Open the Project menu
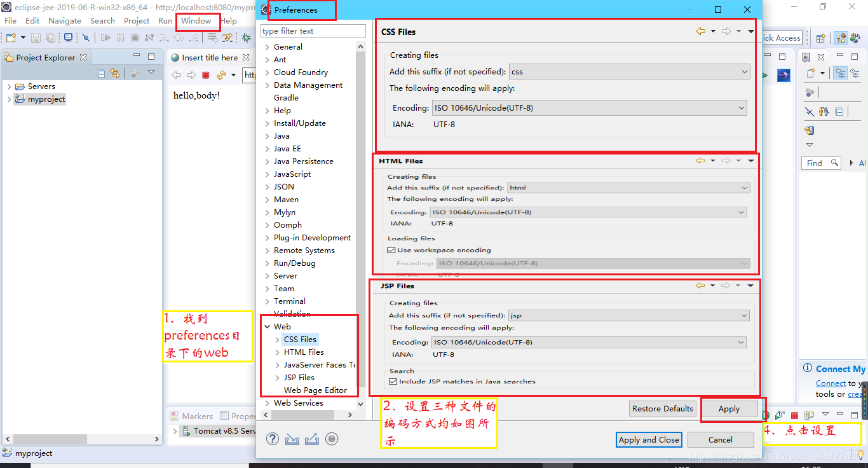This screenshot has height=468, width=868. pyautogui.click(x=137, y=21)
